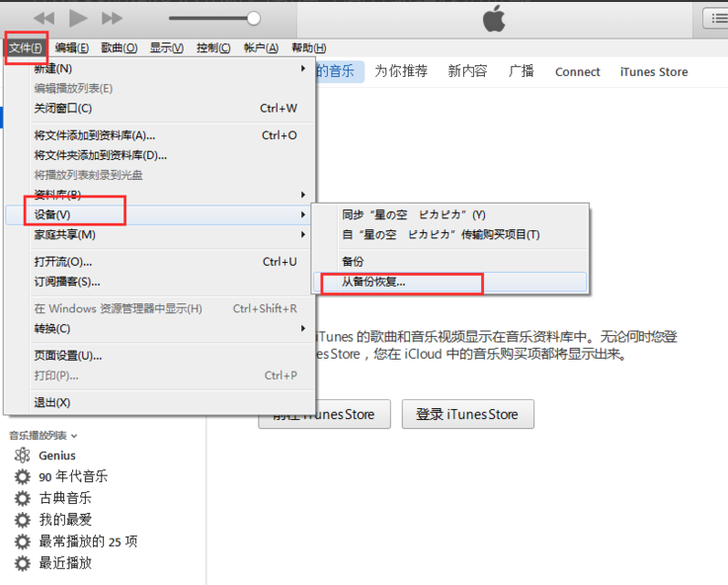Switch to the Connect tab
The image size is (728, 585).
(x=578, y=72)
